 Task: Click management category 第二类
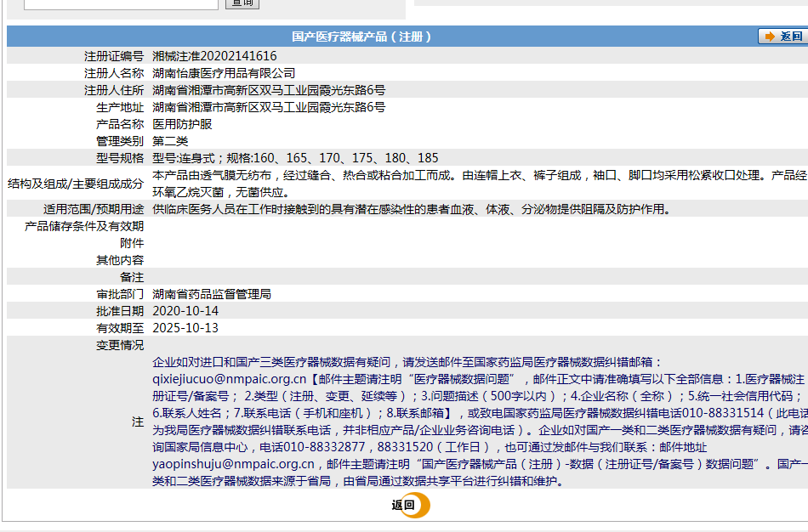(x=170, y=141)
